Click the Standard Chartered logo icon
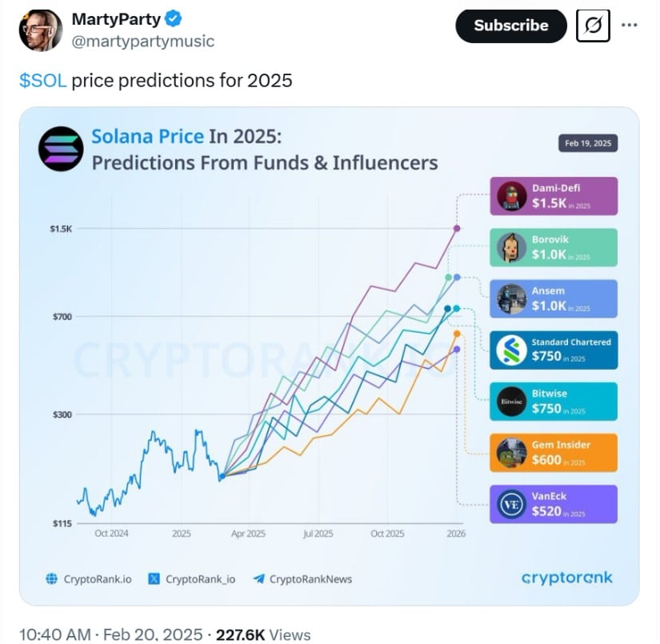This screenshot has width=660, height=644. [511, 350]
